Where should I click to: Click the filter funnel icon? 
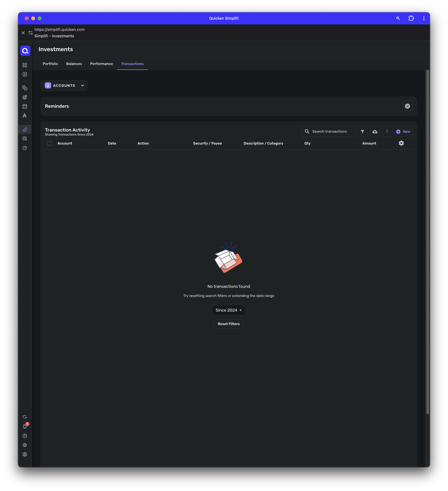click(362, 132)
